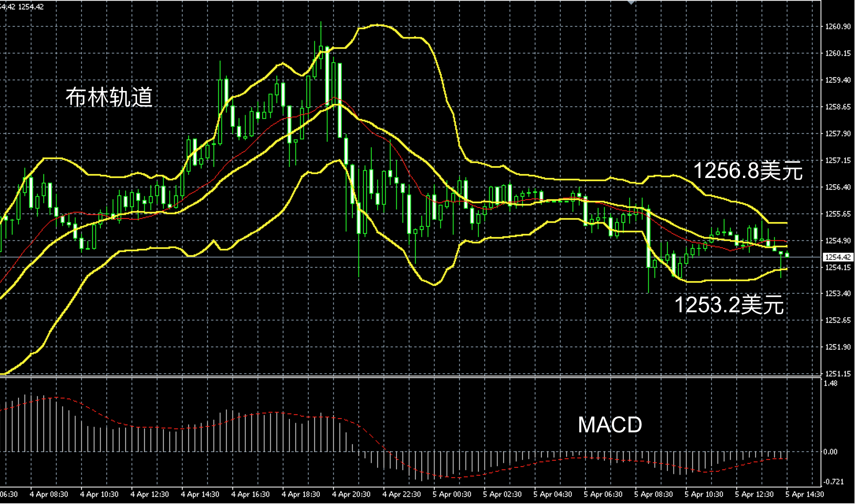856x504 pixels.
Task: Click the 布林轨道 text label
Action: coord(109,97)
